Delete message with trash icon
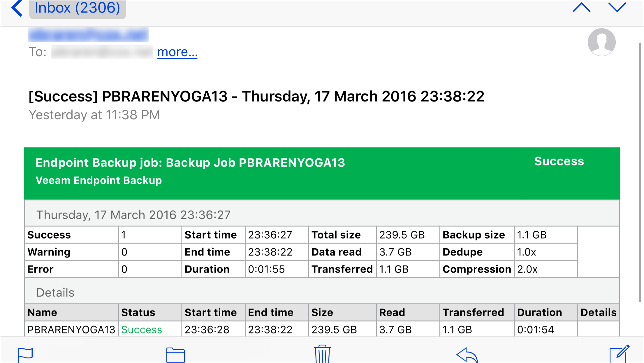The width and height of the screenshot is (644, 363). pyautogui.click(x=322, y=354)
